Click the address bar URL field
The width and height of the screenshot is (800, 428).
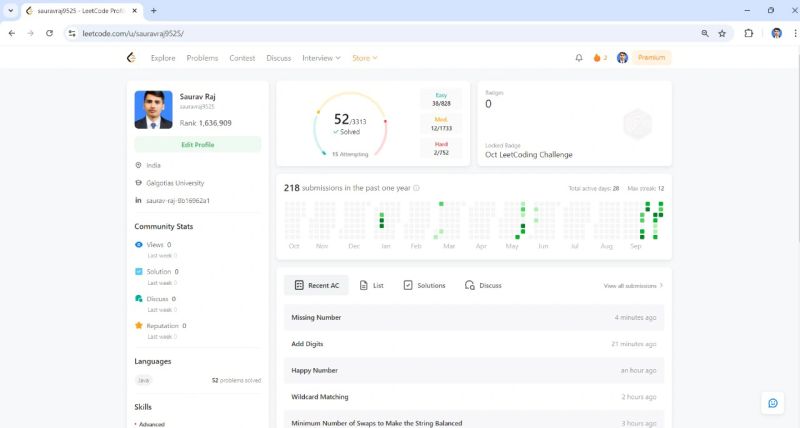(x=378, y=33)
